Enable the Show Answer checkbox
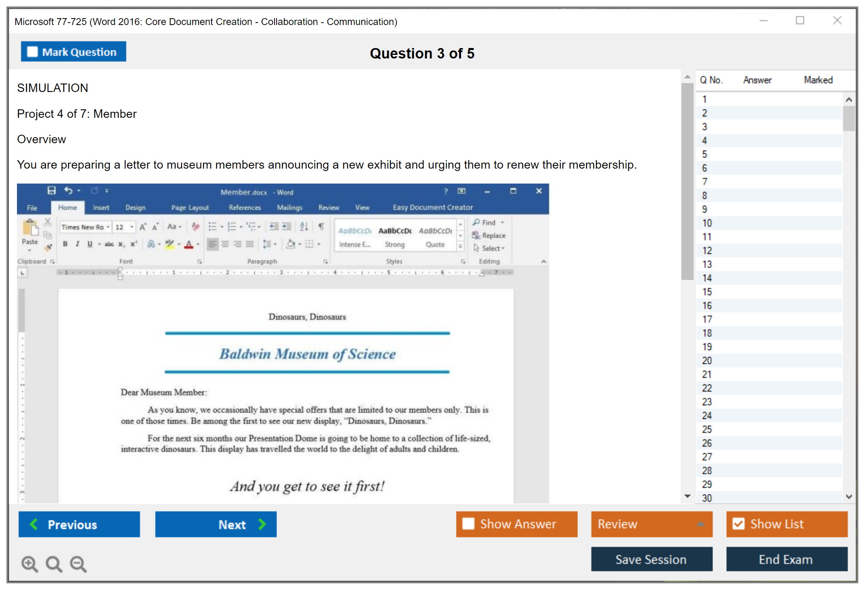The image size is (868, 593). click(468, 524)
